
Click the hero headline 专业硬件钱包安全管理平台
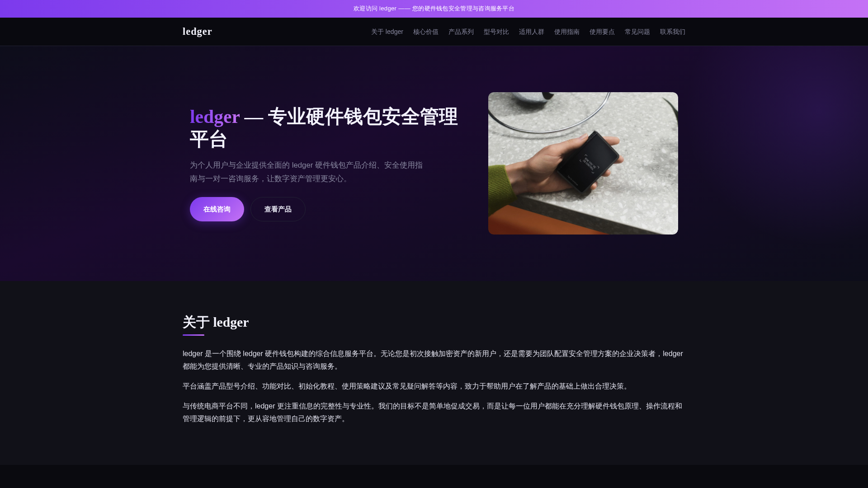click(325, 128)
